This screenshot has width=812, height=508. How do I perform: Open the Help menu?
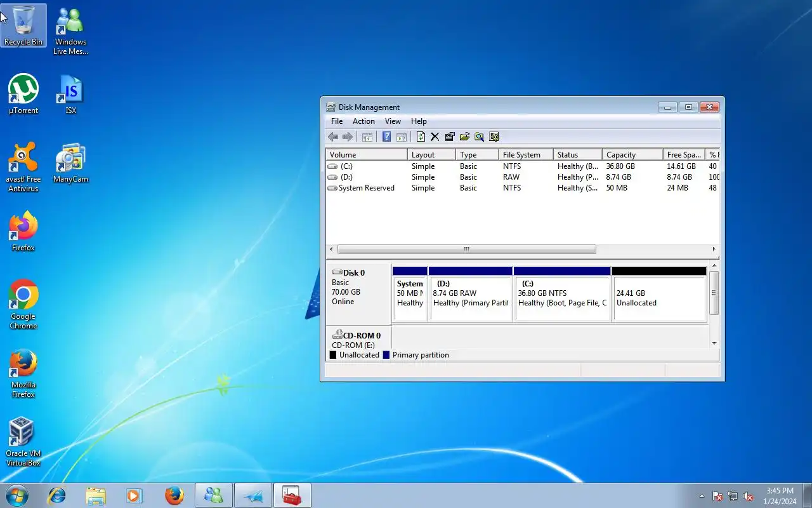tap(419, 121)
